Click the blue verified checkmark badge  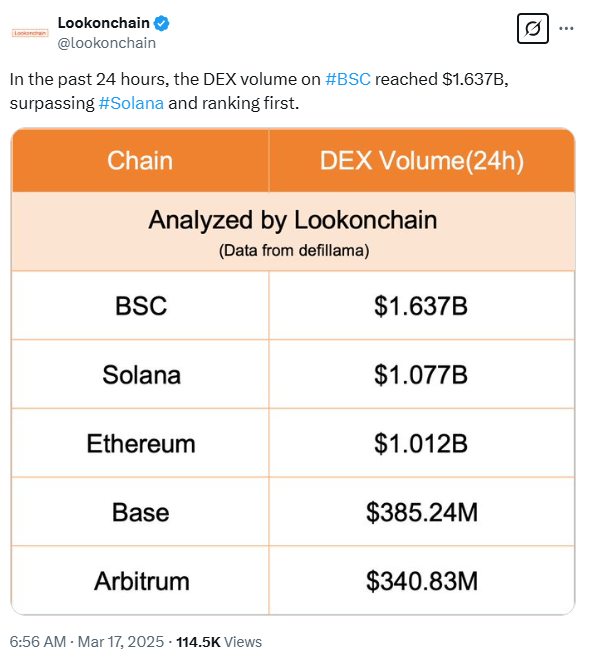(x=161, y=23)
